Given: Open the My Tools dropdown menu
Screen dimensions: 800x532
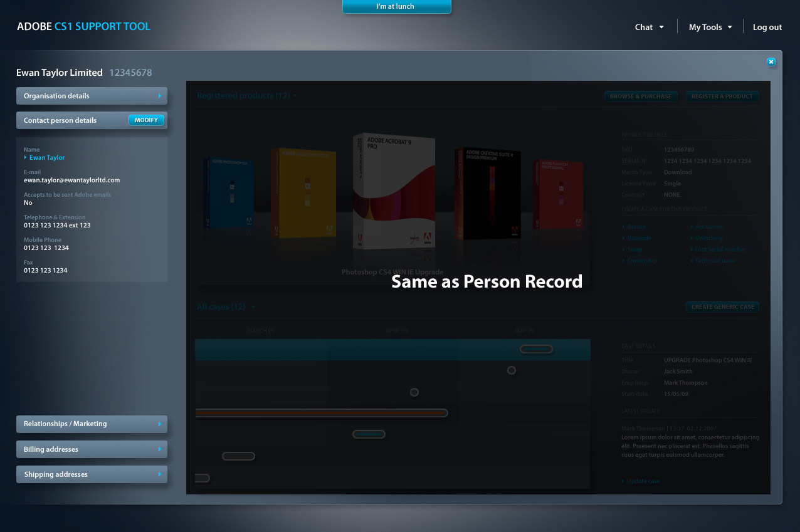Looking at the screenshot, I should tap(710, 27).
